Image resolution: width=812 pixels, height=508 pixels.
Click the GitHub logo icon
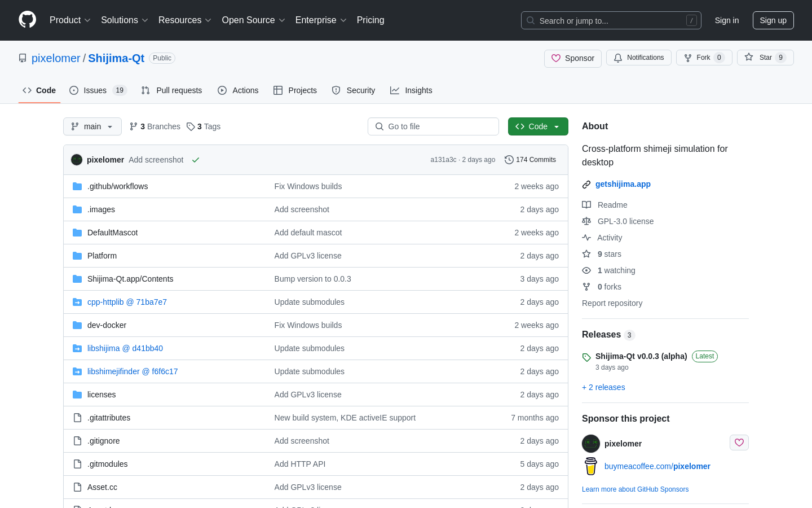[27, 20]
